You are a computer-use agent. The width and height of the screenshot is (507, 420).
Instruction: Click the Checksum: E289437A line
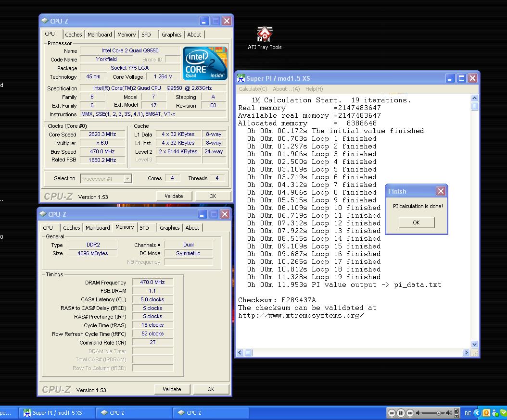(x=277, y=300)
